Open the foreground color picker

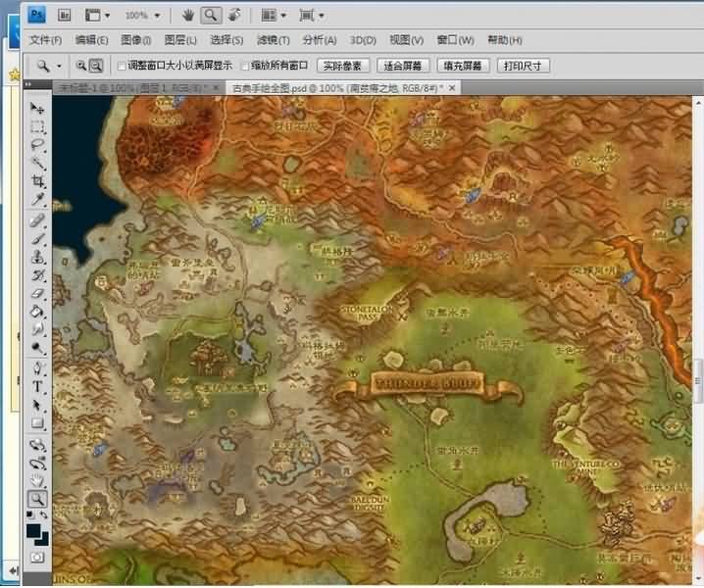point(33,531)
